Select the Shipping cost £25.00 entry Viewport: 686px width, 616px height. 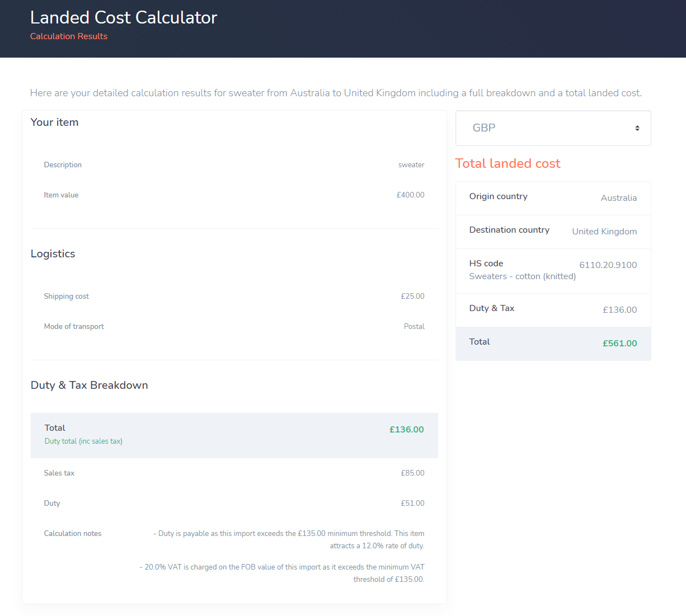click(234, 296)
